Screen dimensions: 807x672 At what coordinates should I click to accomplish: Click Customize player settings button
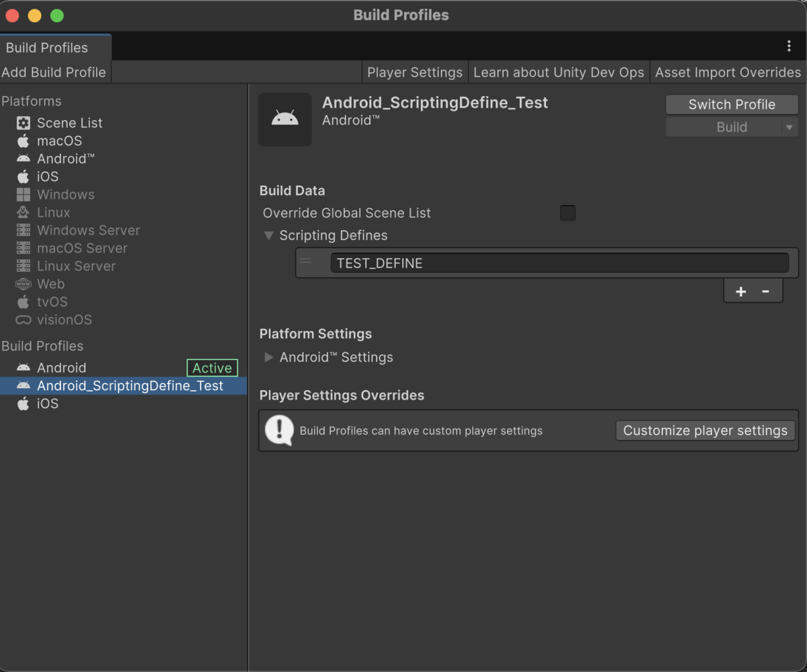coord(705,431)
